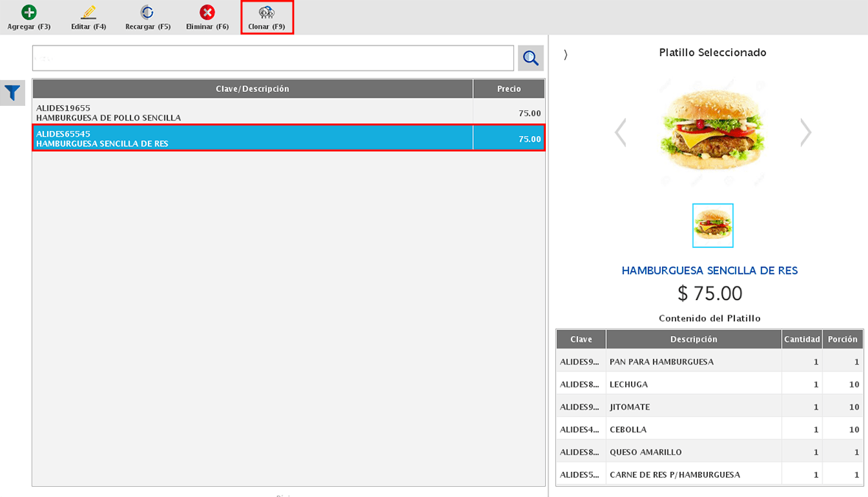This screenshot has height=497, width=868.
Task: Select the QUESO AMARILLO ingredient row
Action: pyautogui.click(x=692, y=452)
